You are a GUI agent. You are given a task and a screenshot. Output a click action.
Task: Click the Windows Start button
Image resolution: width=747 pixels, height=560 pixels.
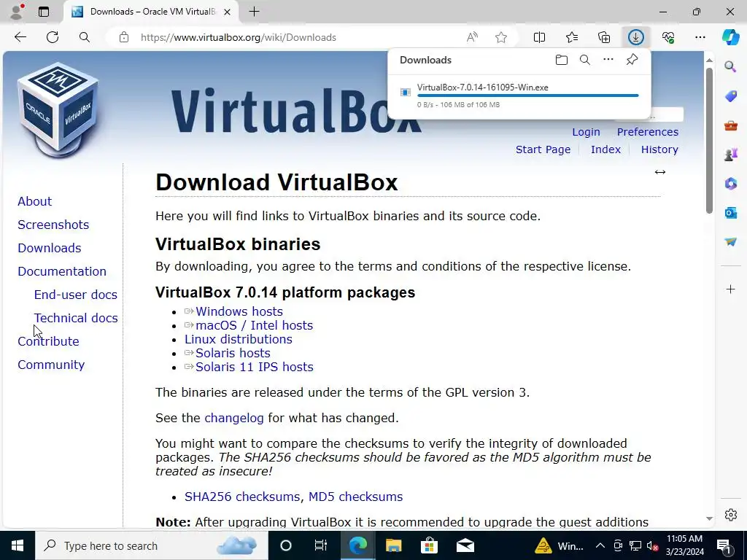(18, 545)
